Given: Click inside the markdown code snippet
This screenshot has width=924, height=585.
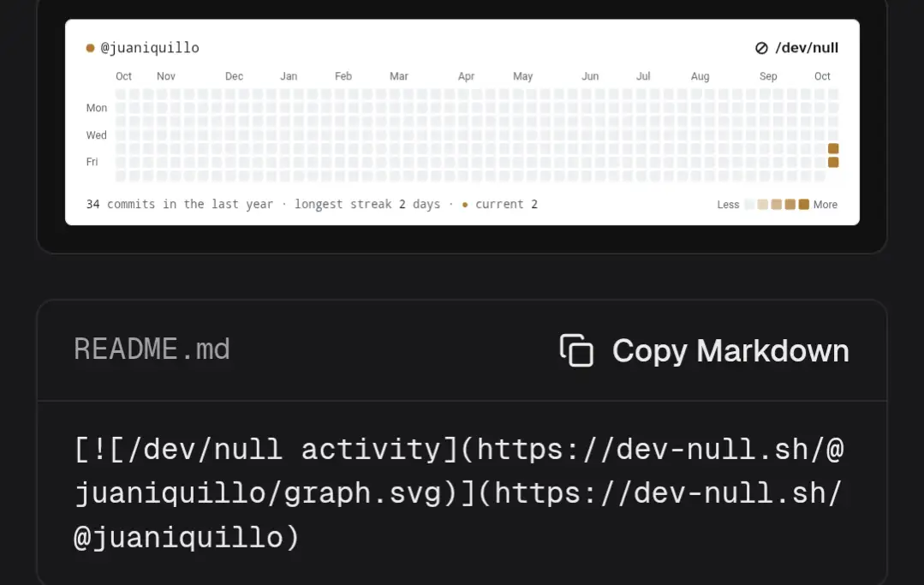Looking at the screenshot, I should click(x=459, y=493).
